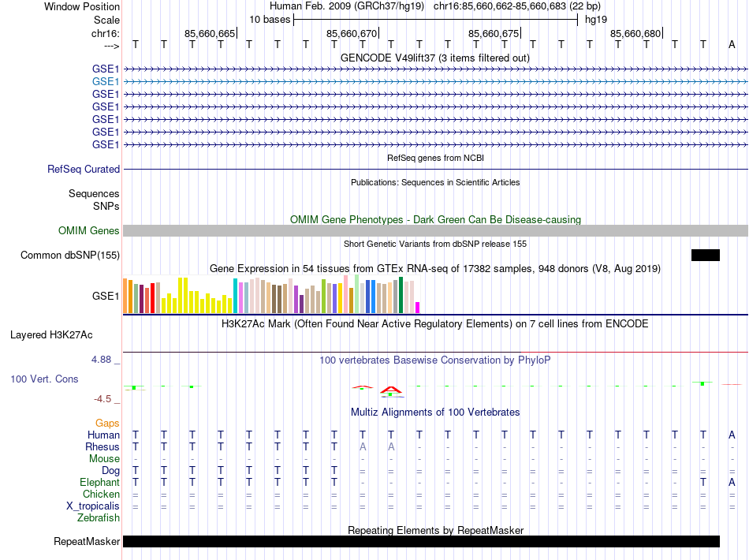Screen dimensions: 749x560
Task: Click the Multiz Alignments of 100 Vertebrates title
Action: (434, 412)
